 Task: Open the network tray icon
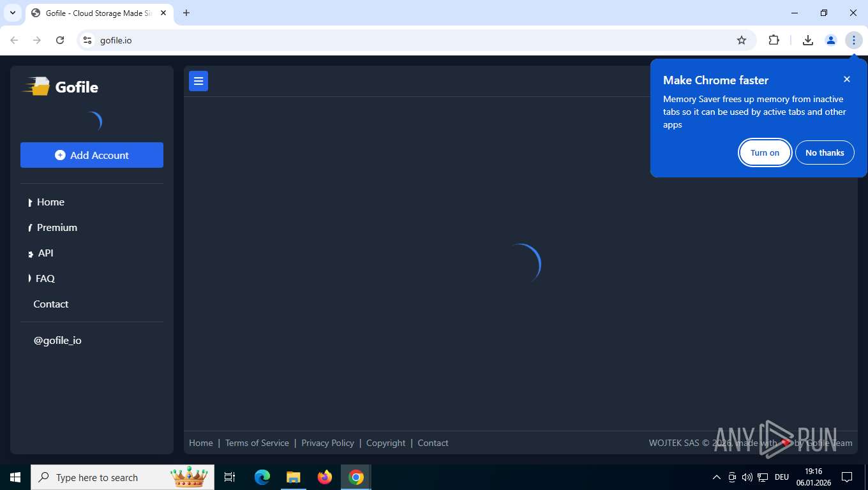(763, 477)
